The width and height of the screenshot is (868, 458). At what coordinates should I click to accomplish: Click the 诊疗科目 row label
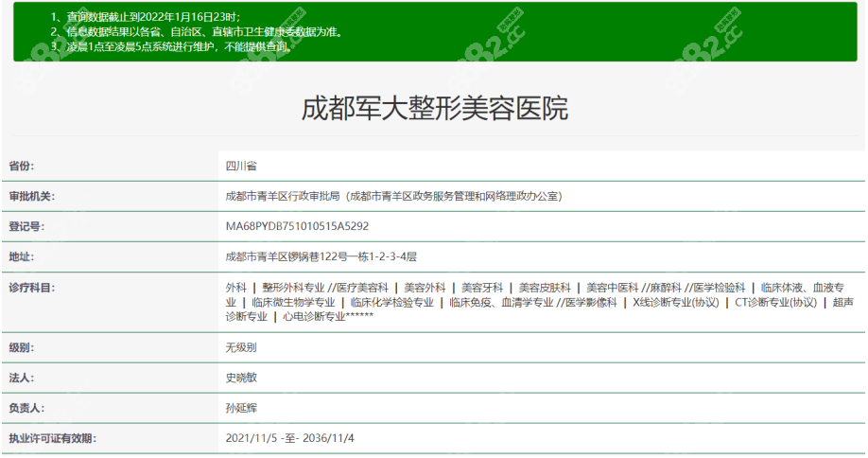pos(31,288)
